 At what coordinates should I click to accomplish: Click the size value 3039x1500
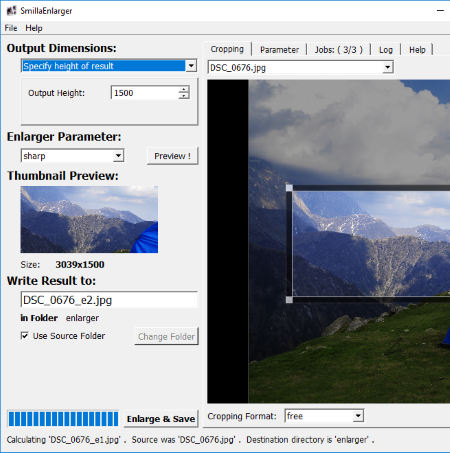(80, 265)
